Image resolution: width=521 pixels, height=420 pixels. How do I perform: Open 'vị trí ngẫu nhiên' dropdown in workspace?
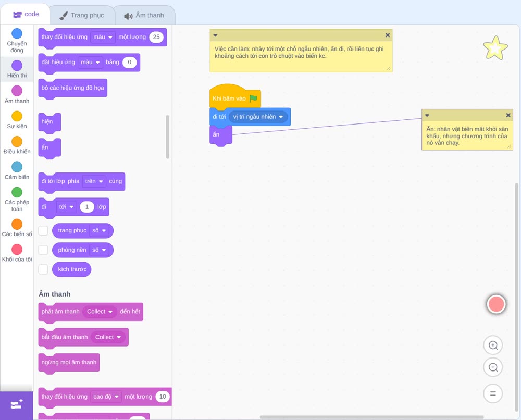click(x=258, y=117)
